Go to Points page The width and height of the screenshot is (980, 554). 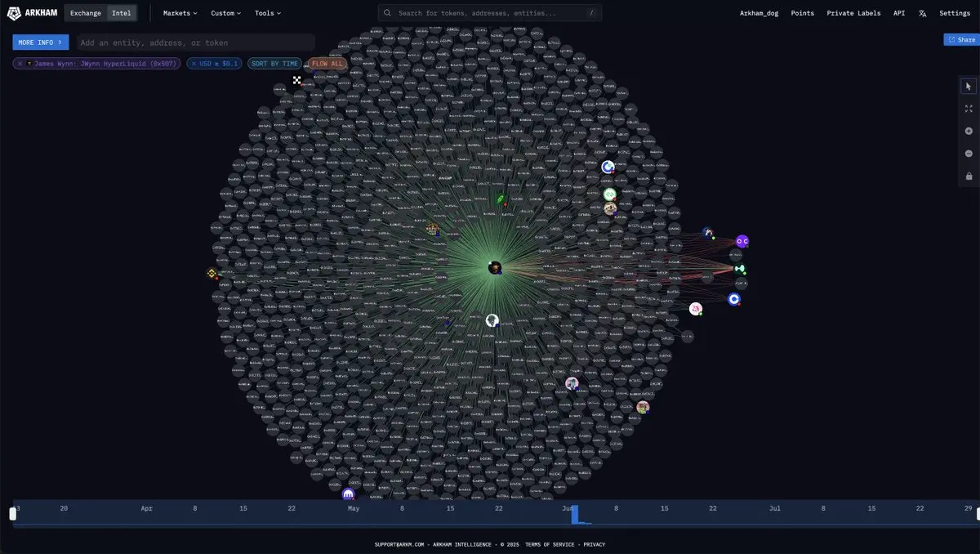[x=802, y=13]
